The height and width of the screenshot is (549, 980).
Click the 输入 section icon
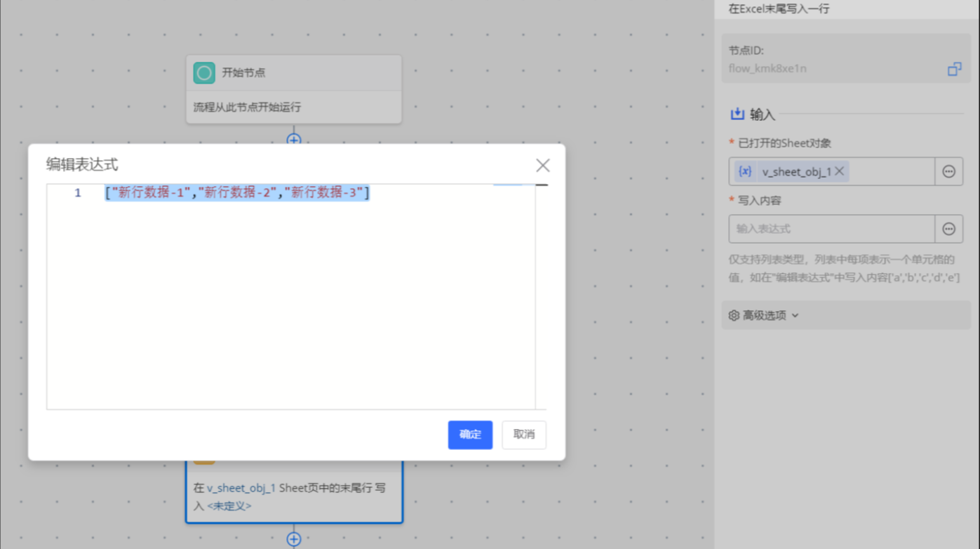[x=737, y=114]
